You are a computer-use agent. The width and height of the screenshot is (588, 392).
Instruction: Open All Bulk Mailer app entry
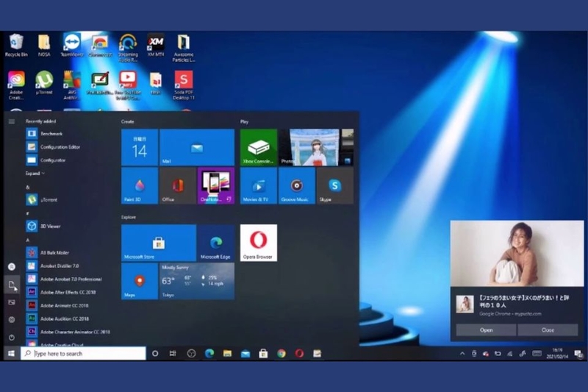pyautogui.click(x=68, y=252)
